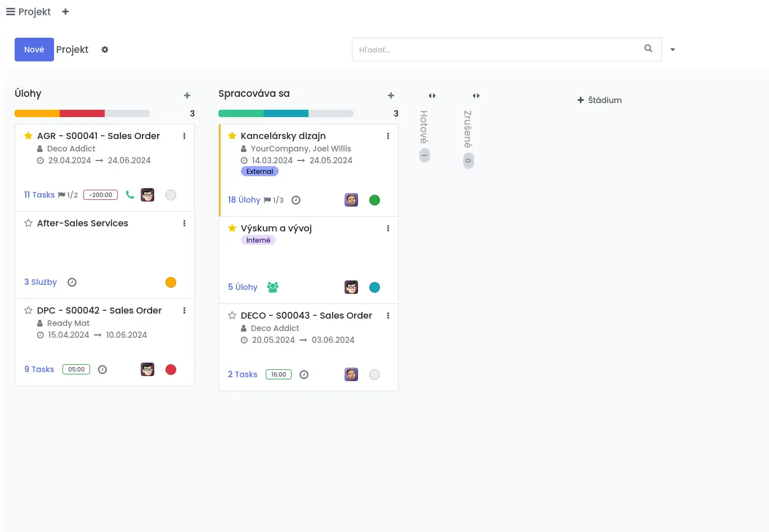Click the plus icon next to the Projekt header
This screenshot has width=769, height=532.
65,12
